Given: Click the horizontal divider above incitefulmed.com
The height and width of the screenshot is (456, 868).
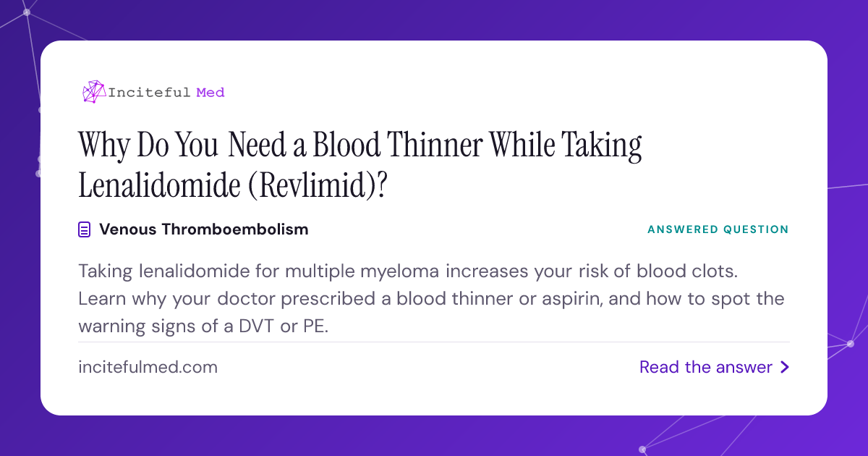Looking at the screenshot, I should click(x=434, y=342).
